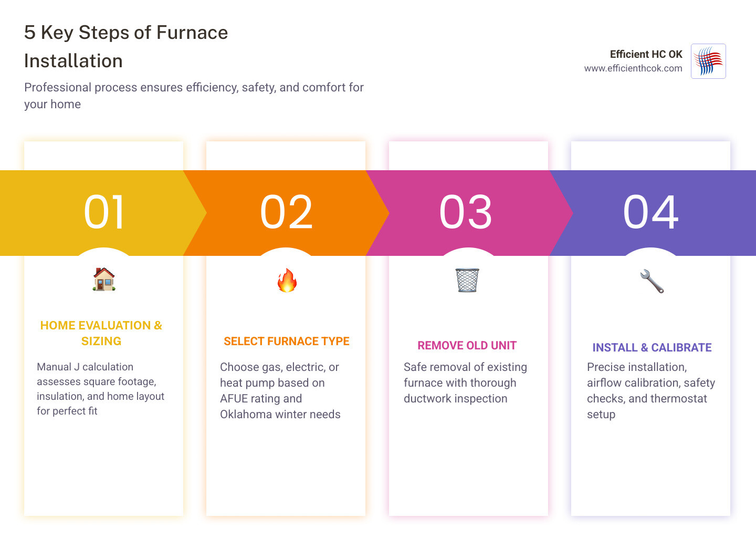Select the Select Furnace Type heading
The image size is (756, 538).
pos(286,341)
